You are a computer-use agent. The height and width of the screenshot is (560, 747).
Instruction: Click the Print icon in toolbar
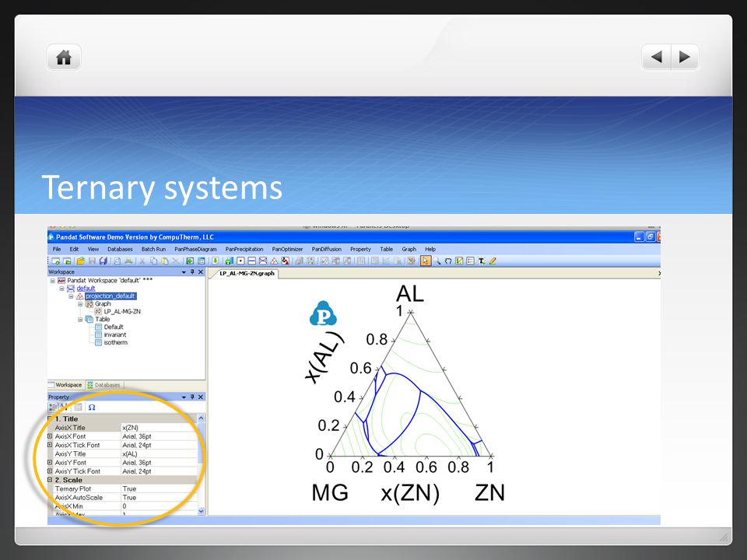click(x=128, y=261)
